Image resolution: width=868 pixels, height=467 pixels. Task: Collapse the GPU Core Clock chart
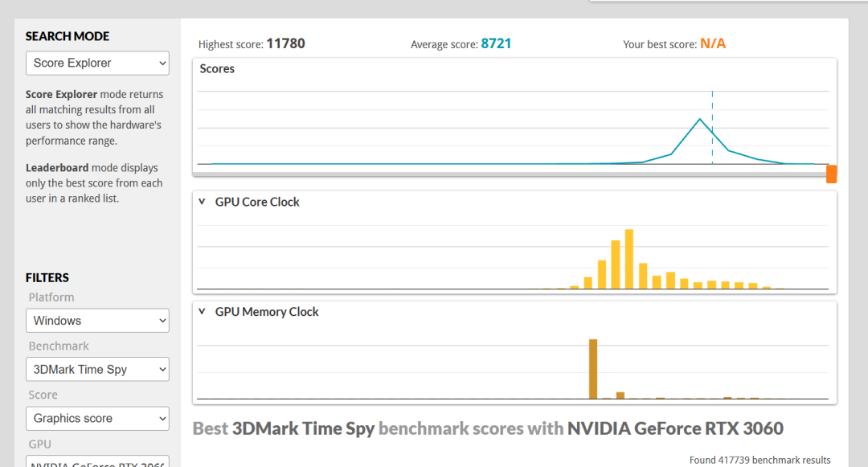point(202,202)
